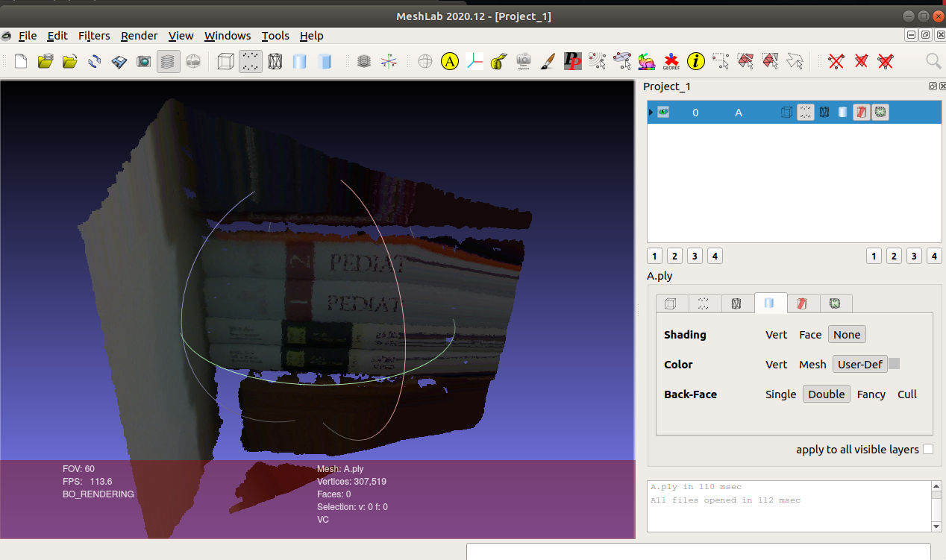Enable apply to all visible layers
Screen dimensions: 946x560
[x=927, y=449]
